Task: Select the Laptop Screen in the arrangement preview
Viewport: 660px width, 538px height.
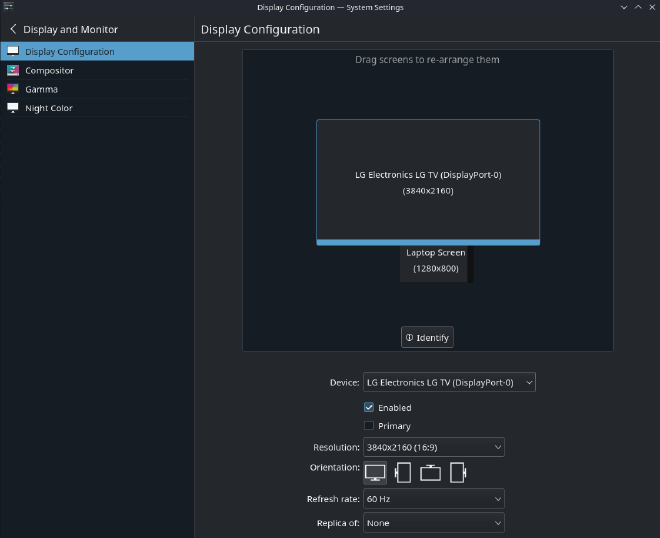Action: click(x=436, y=265)
